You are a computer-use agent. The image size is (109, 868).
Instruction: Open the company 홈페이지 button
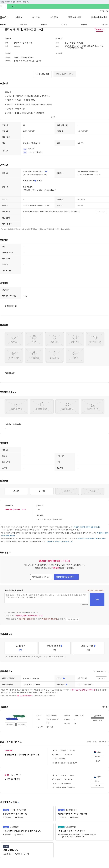(x=98, y=716)
